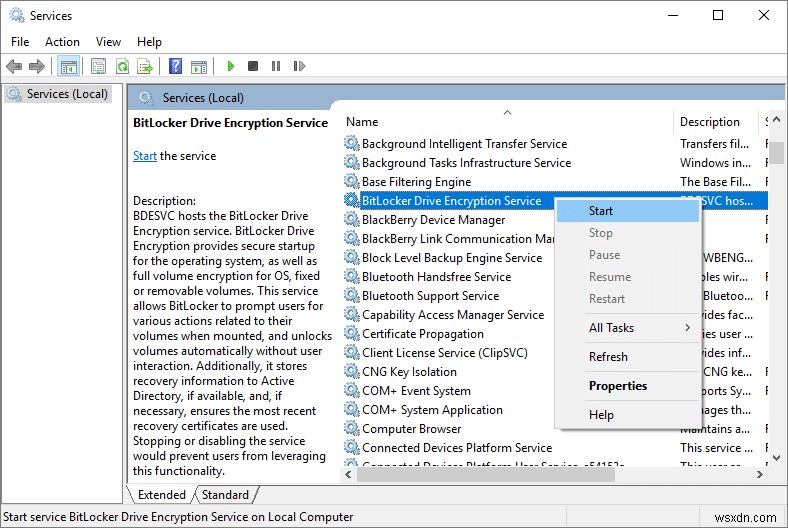This screenshot has width=788, height=528.
Task: Sort by the Description column header
Action: pyautogui.click(x=716, y=122)
